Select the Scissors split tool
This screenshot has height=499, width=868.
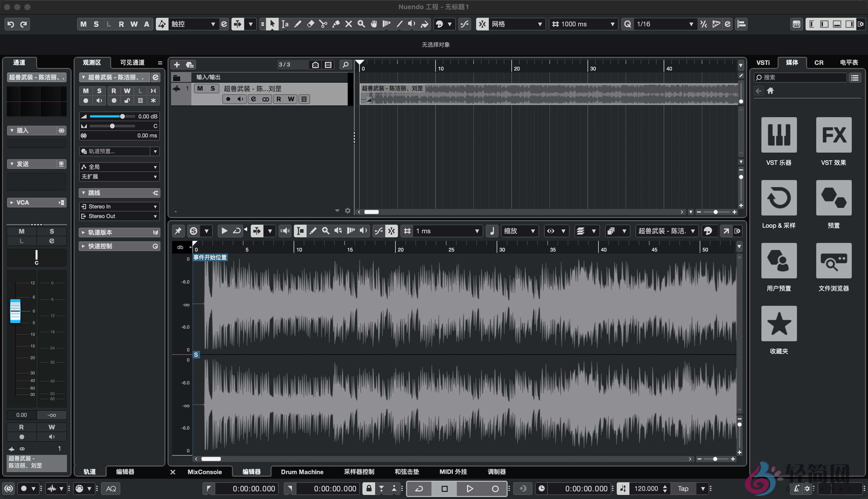323,24
